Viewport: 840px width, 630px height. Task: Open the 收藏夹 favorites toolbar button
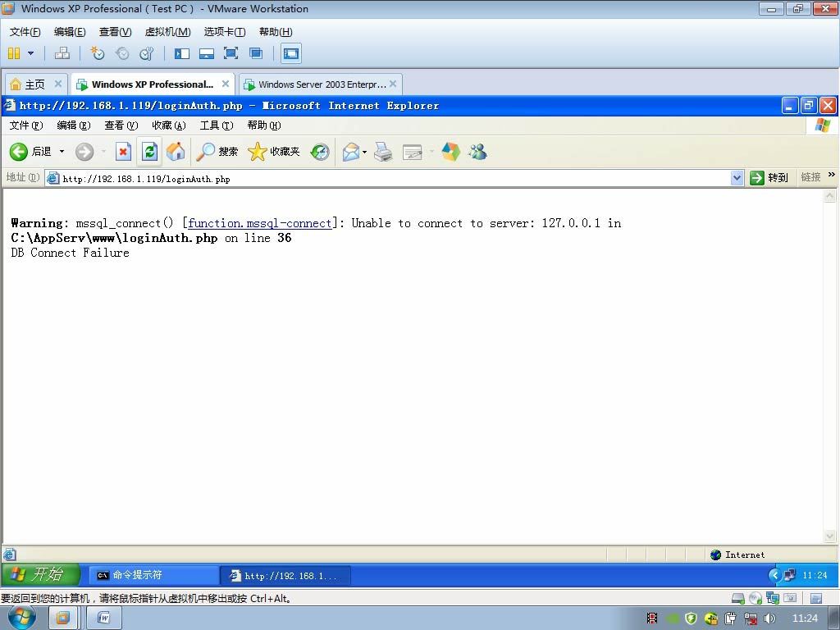(x=274, y=152)
